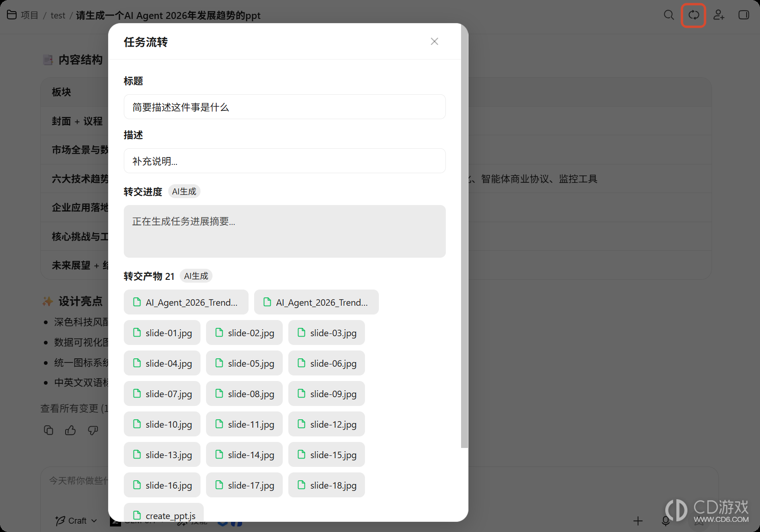
Task: Click the copy icon below the response
Action: coord(49,430)
